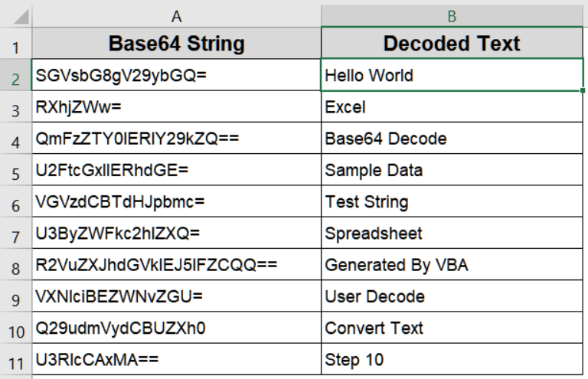
Task: Click the cell with 'Q29udmVydCBUZXh0'
Action: (176, 328)
